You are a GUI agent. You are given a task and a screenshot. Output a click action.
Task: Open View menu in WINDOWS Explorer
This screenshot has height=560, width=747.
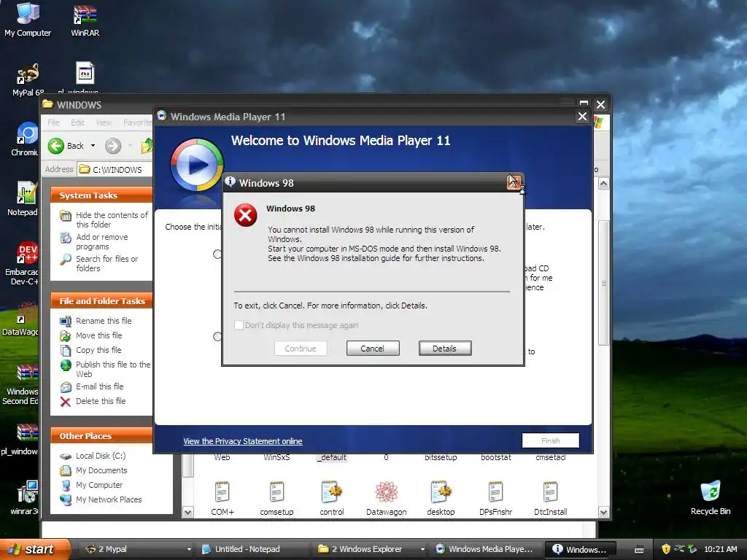[x=104, y=122]
